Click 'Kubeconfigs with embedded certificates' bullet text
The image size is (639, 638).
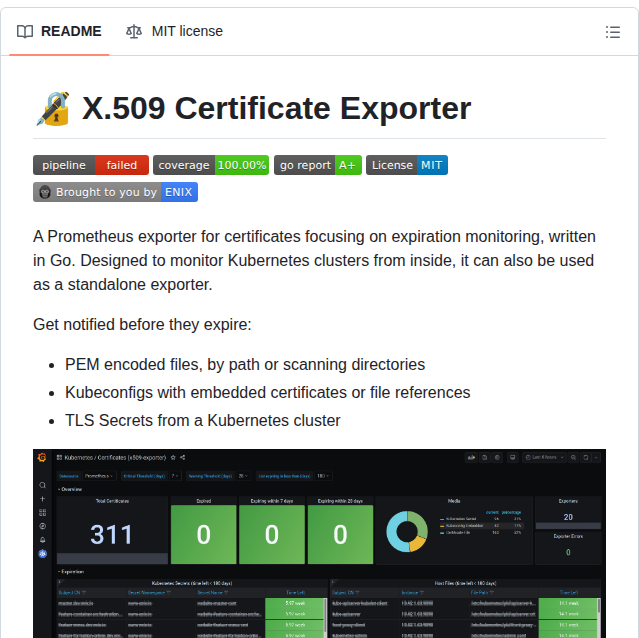[267, 393]
